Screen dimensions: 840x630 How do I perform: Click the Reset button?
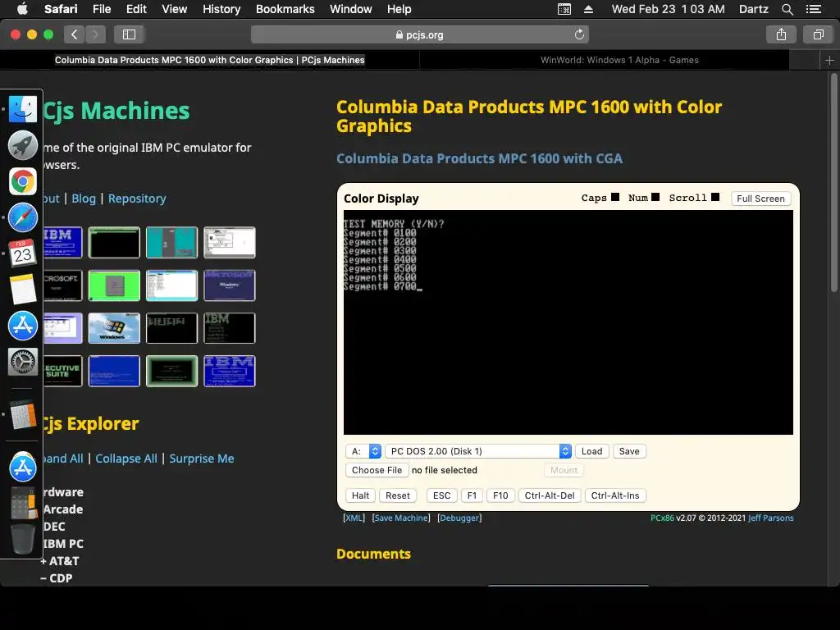tap(398, 495)
